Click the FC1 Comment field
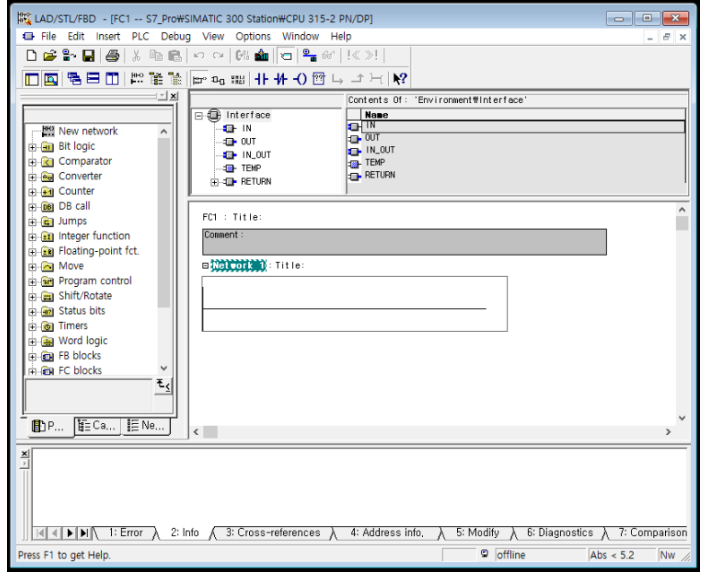 tap(404, 242)
